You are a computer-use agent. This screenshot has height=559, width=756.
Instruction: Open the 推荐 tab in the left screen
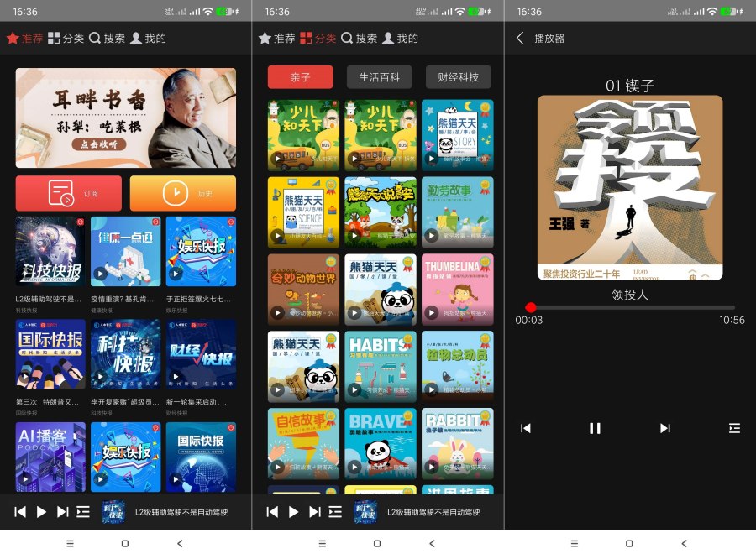point(24,38)
